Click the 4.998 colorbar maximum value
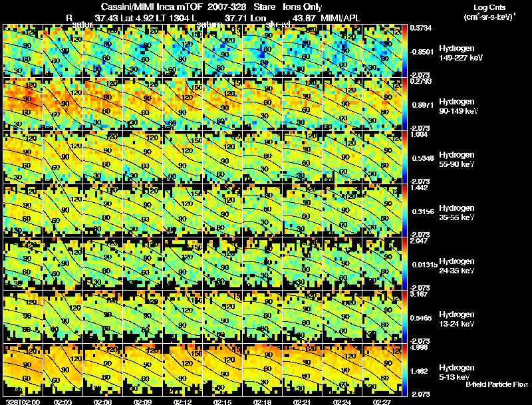 (x=419, y=347)
